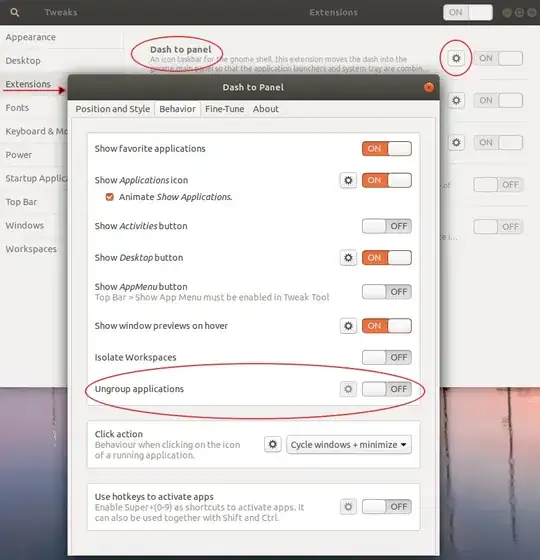Uncheck Animate Show Applications checkbox
This screenshot has height=560, width=540.
[x=110, y=197]
